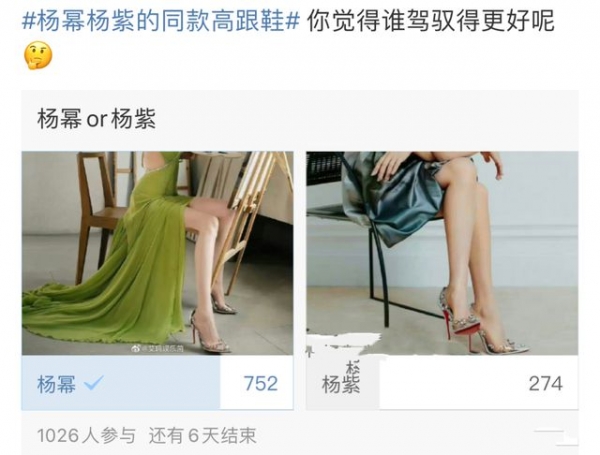This screenshot has width=600, height=455.
Task: Click the checkmark next to 杨幂
Action: point(93,383)
